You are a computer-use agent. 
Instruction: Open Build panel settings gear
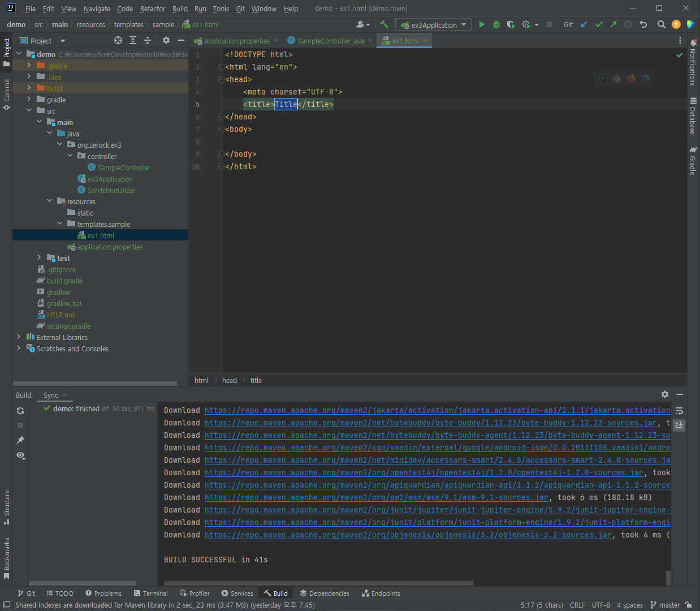click(665, 394)
